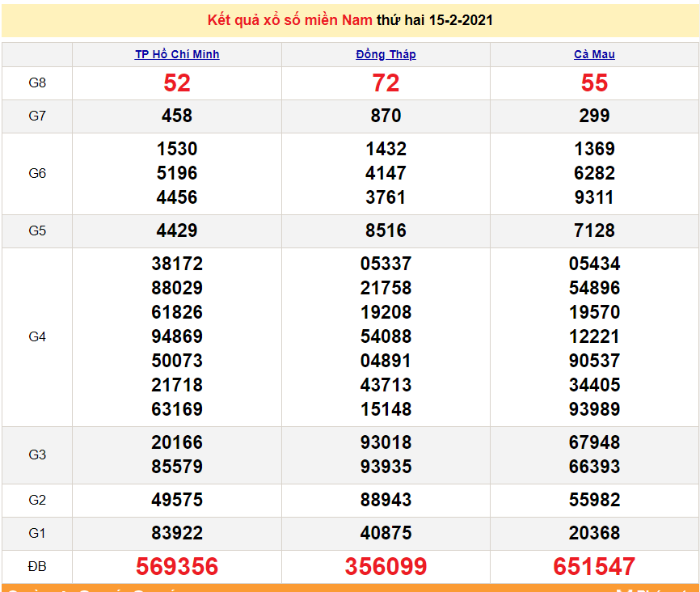Open the Đồng Tháp results page
The height and width of the screenshot is (592, 700).
tap(386, 54)
